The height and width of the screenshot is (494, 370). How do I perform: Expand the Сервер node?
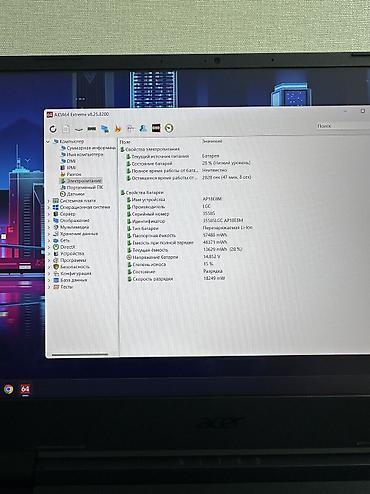tap(49, 214)
